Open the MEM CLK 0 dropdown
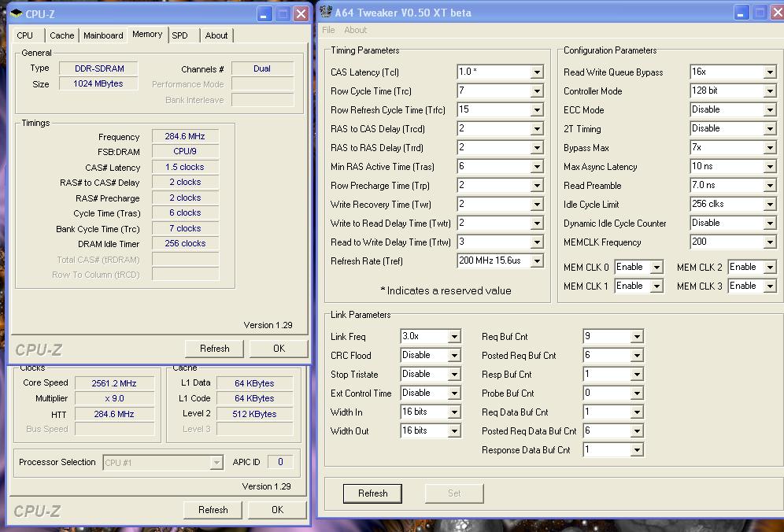This screenshot has height=532, width=784. point(656,268)
